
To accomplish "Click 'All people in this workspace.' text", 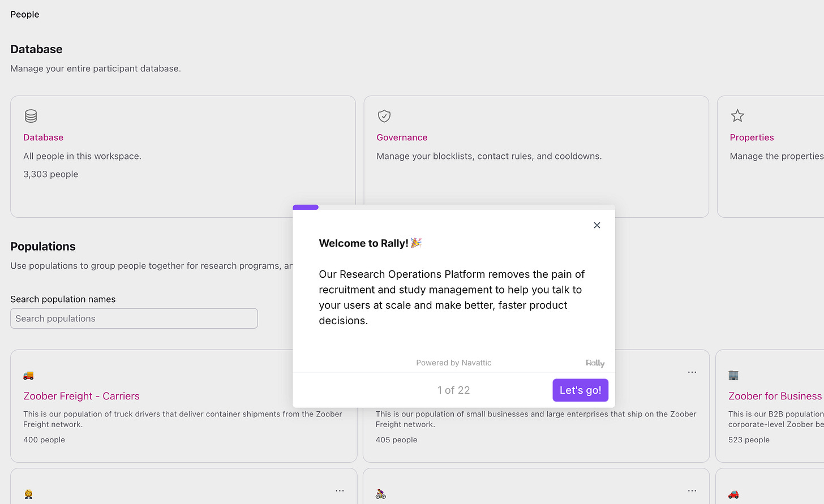I will [x=82, y=156].
